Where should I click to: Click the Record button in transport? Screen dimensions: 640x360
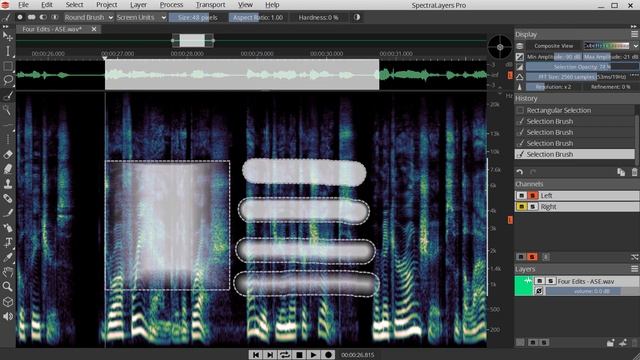pyautogui.click(x=328, y=355)
